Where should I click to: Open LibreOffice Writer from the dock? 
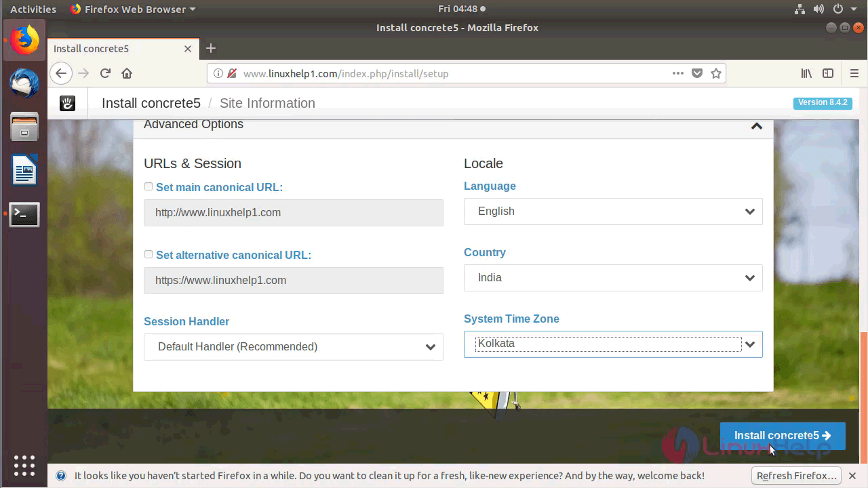(25, 170)
